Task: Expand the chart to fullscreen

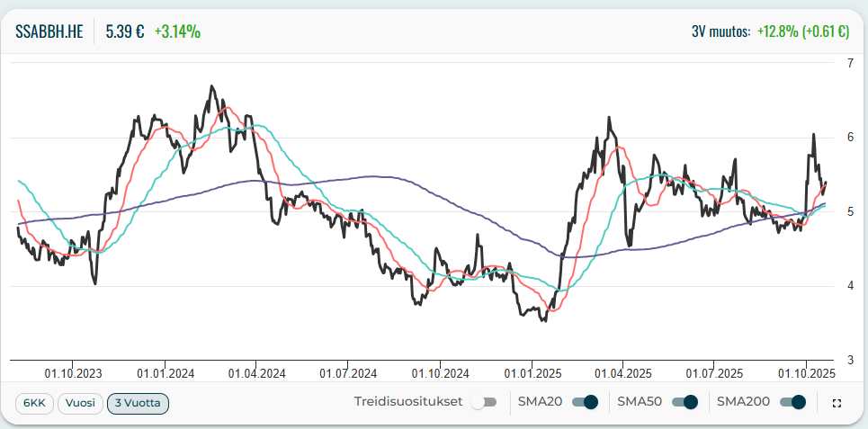Action: pyautogui.click(x=837, y=403)
